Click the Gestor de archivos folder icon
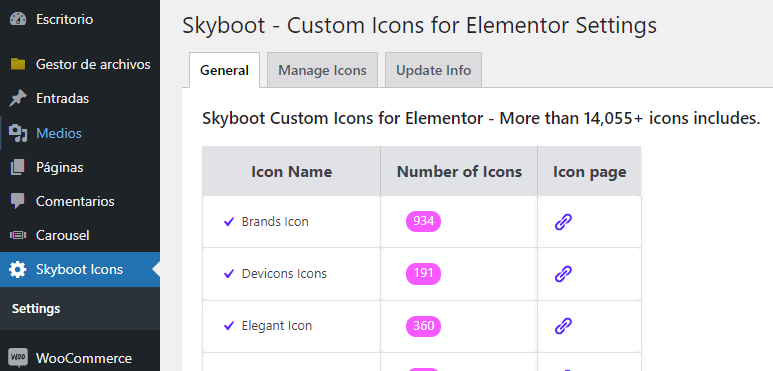Viewport: 773px width, 371px height. tap(18, 64)
